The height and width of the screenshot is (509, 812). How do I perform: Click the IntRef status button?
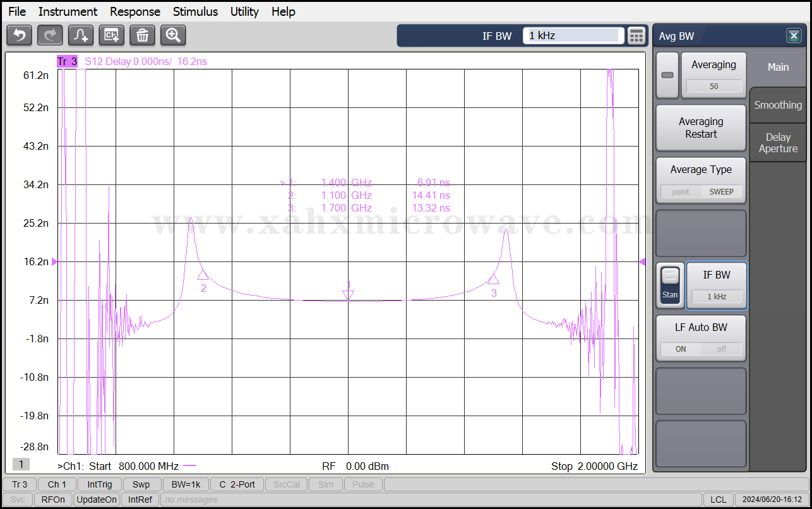click(140, 500)
